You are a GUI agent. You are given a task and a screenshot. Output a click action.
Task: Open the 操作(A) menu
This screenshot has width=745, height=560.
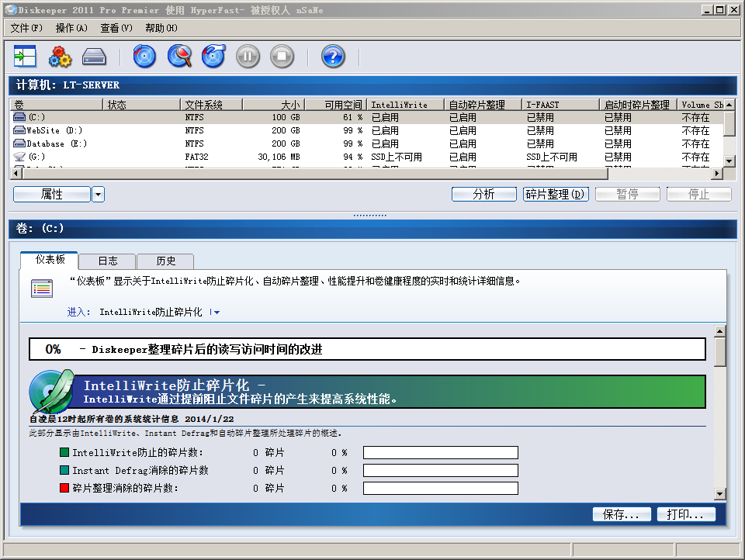(71, 28)
